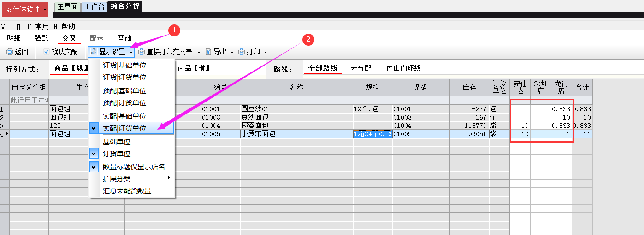This screenshot has width=644, height=235.
Task: Select 商品【横】 layout option
Action: [x=194, y=68]
